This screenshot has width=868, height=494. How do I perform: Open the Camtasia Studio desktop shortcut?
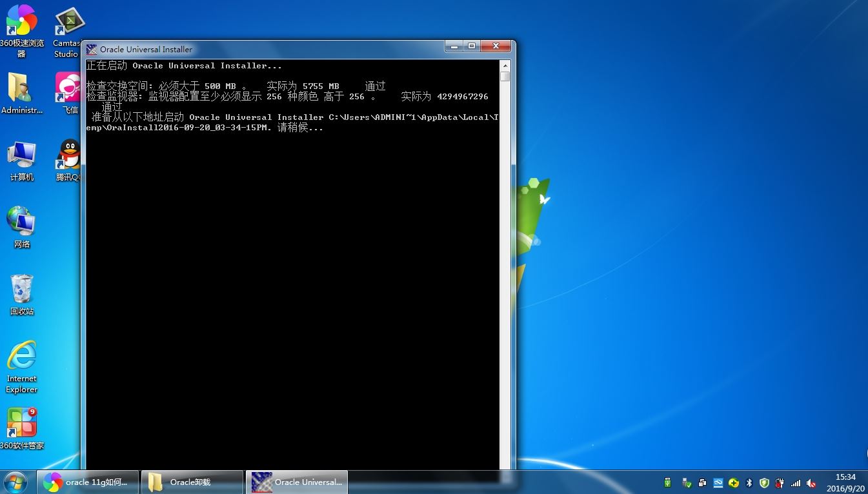point(67,32)
